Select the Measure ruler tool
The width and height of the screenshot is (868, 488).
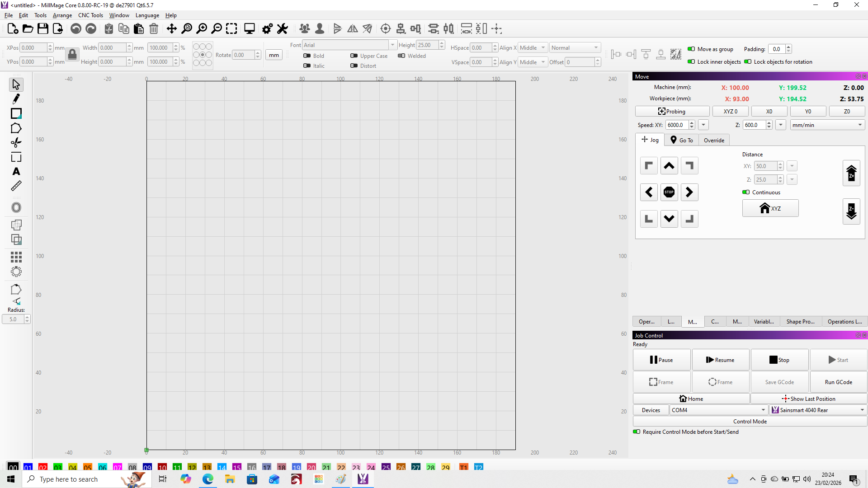point(16,186)
